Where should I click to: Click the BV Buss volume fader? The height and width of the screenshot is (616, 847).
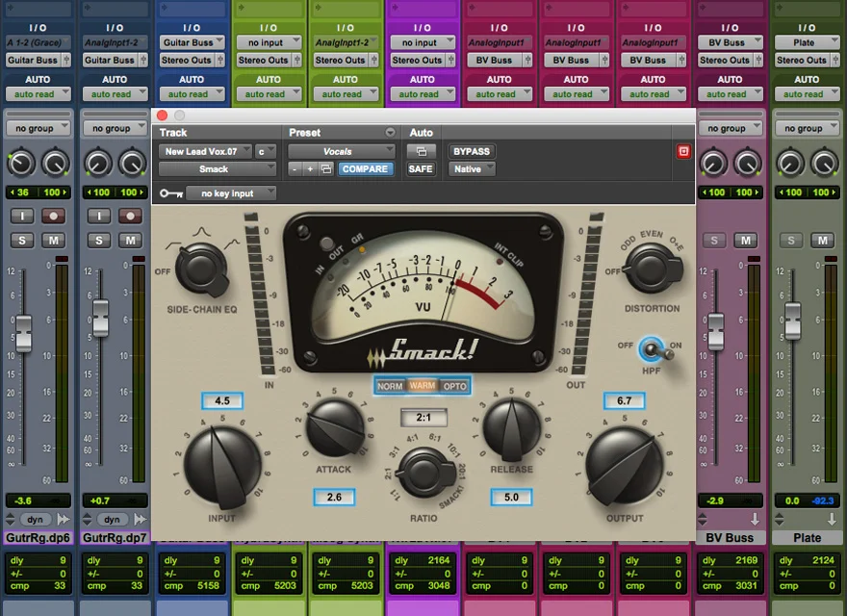click(716, 331)
